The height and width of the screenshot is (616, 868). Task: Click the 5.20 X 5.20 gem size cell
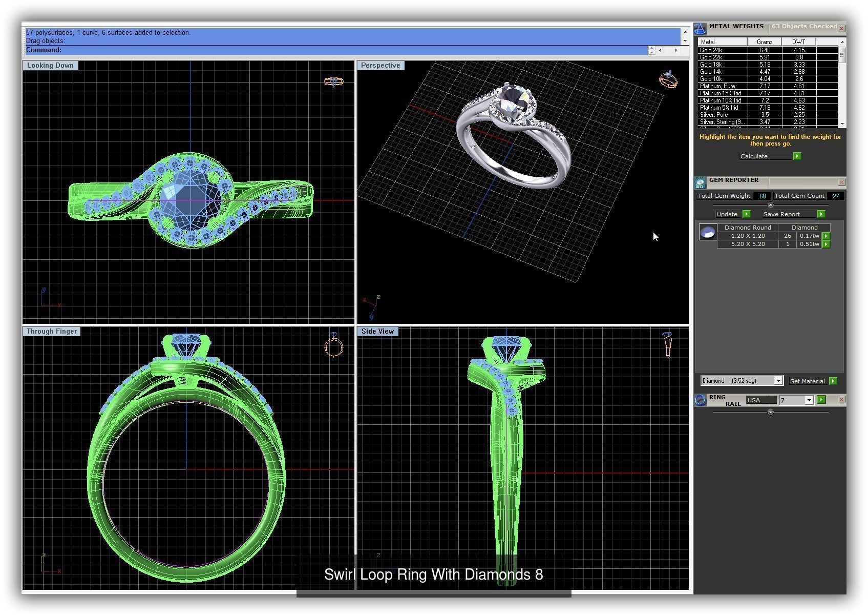point(748,244)
